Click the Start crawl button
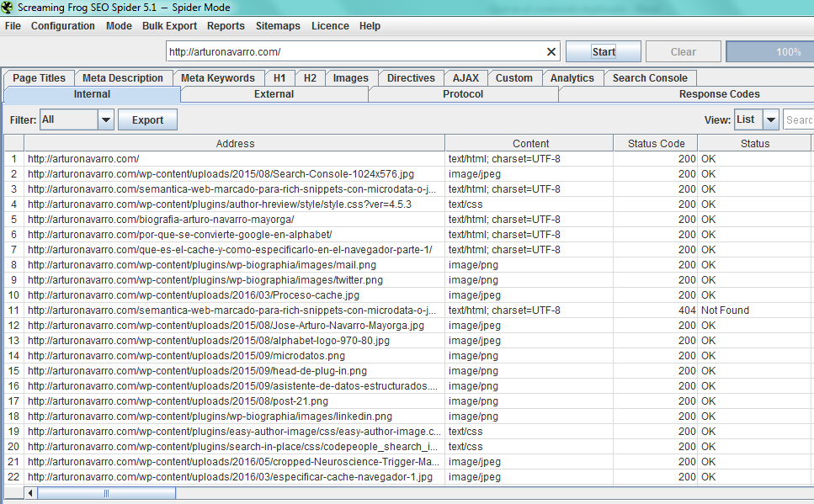 [x=604, y=52]
